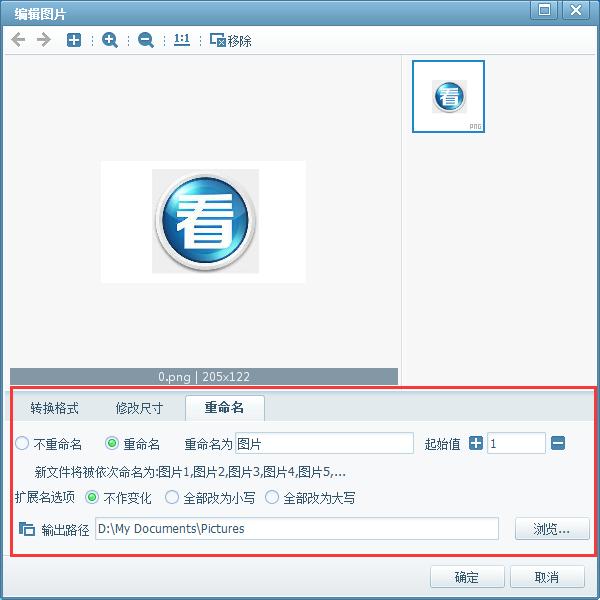The image size is (600, 600).
Task: Choose 全部改为大写 extension option
Action: click(310, 498)
